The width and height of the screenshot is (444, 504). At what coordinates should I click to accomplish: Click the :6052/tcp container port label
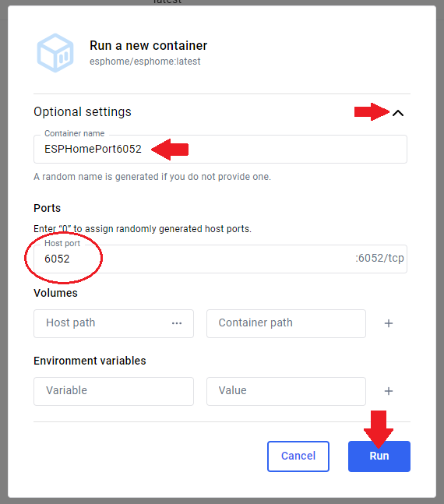(379, 258)
